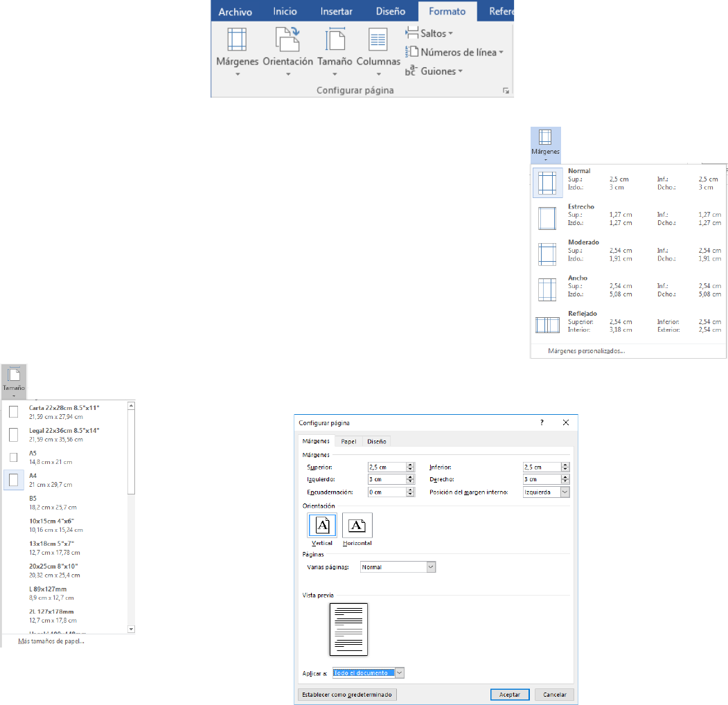Click Establecer como predeterminado button
The image size is (728, 705).
(347, 695)
